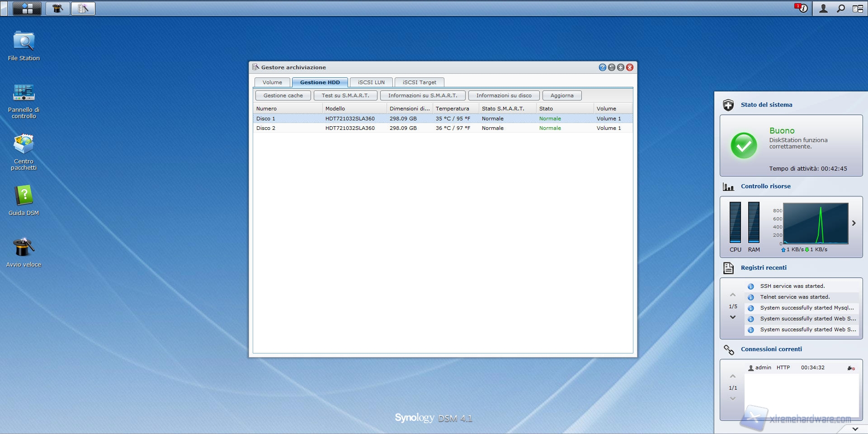Select the Disco 2 row

(266, 128)
